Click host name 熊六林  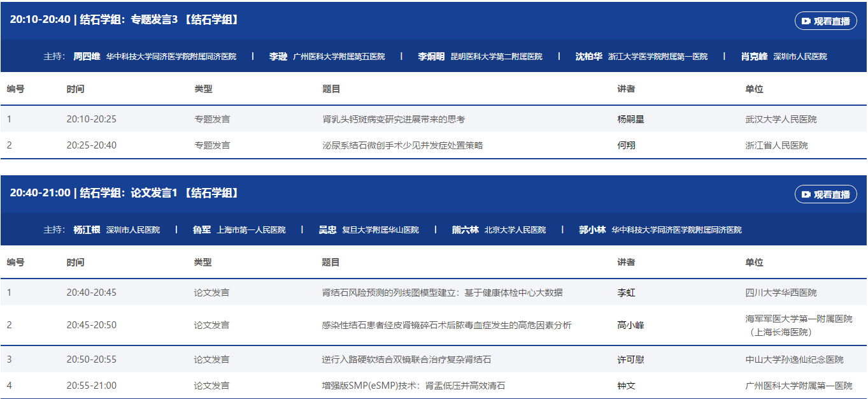[465, 229]
